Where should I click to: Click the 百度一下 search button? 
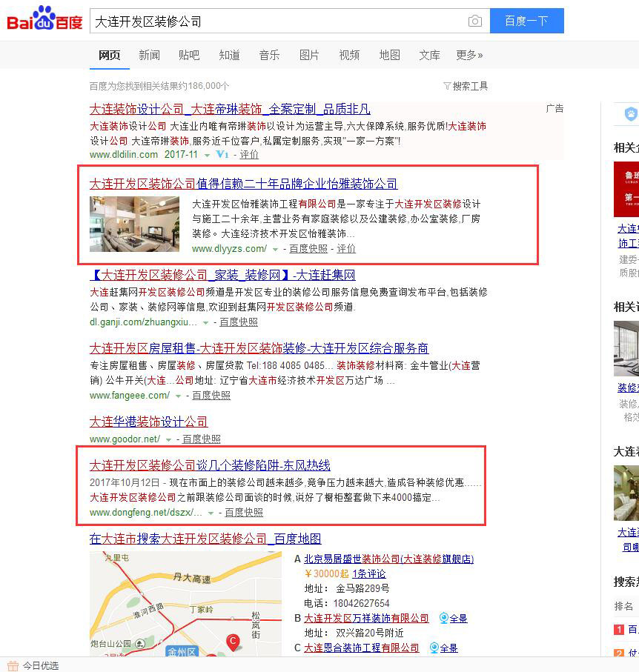526,21
